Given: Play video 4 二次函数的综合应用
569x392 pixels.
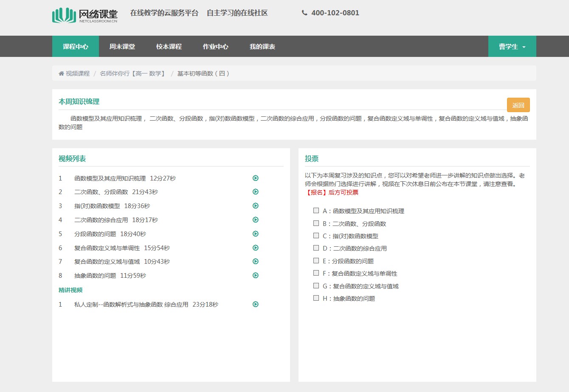Looking at the screenshot, I should [256, 220].
